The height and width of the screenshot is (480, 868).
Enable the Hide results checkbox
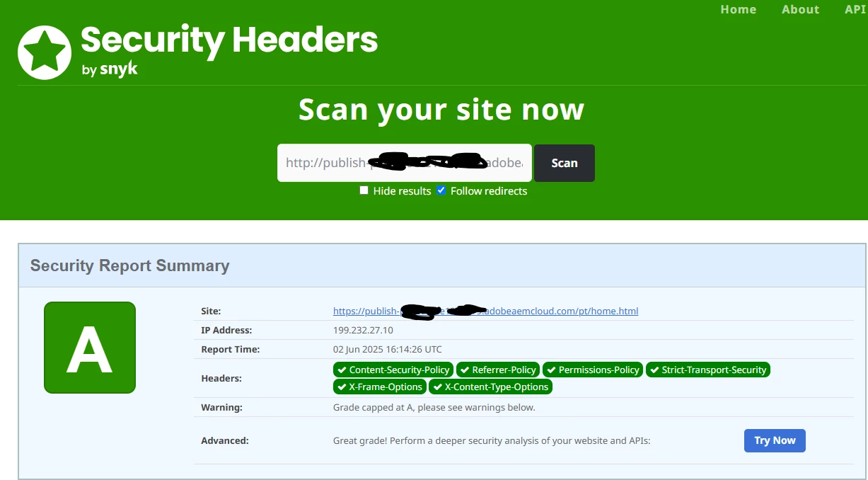click(x=364, y=190)
